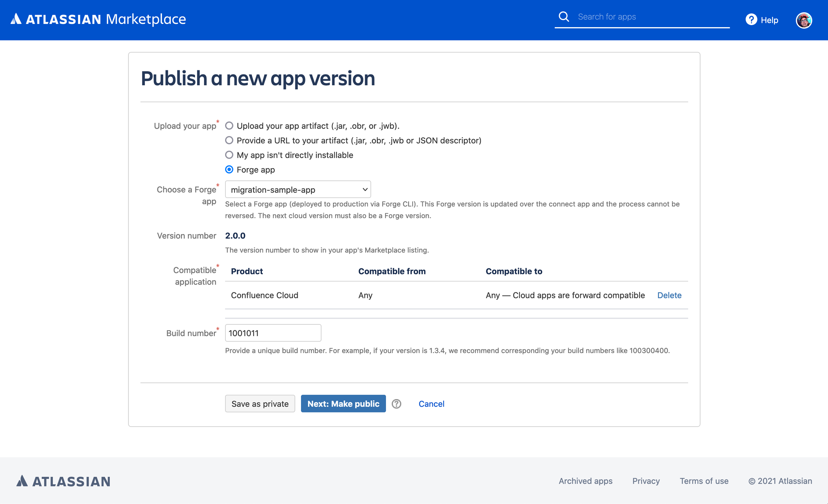Open the Help link text
Viewport: 828px width, 504px height.
click(x=769, y=20)
